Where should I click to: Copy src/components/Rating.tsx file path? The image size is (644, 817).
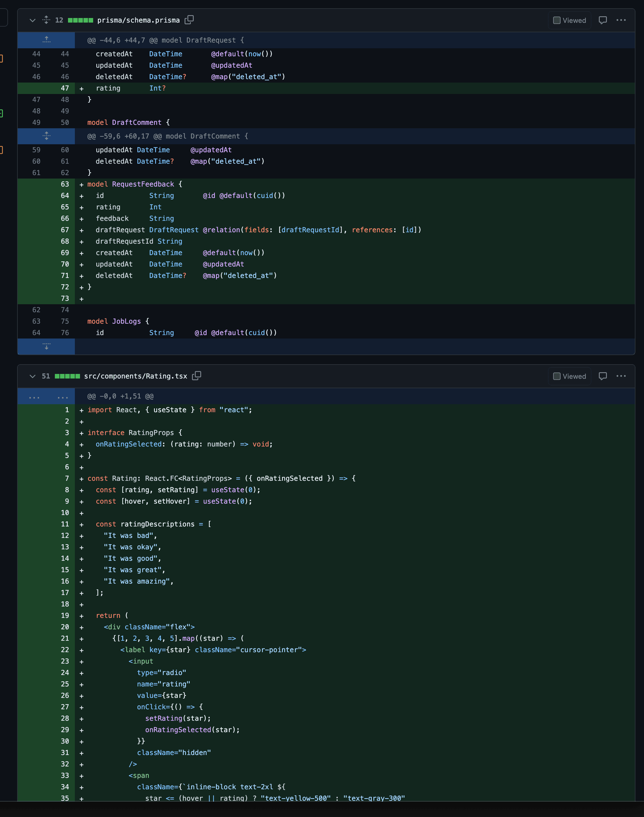[x=197, y=376]
